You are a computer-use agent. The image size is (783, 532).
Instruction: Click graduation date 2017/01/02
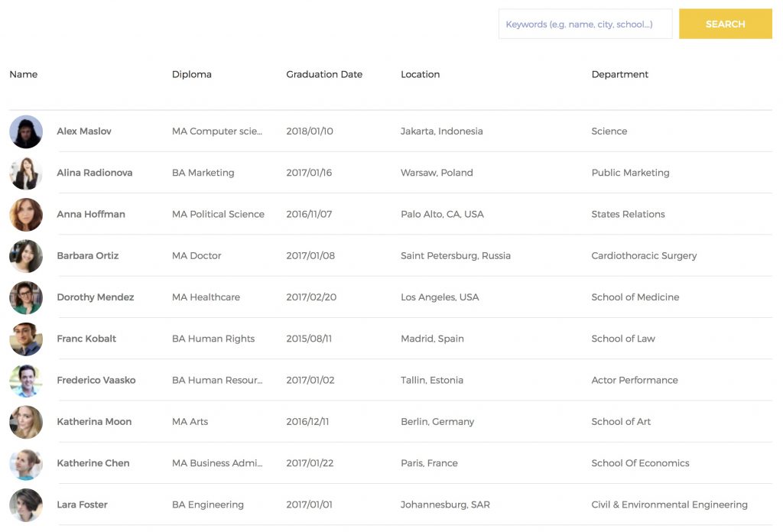(x=310, y=380)
